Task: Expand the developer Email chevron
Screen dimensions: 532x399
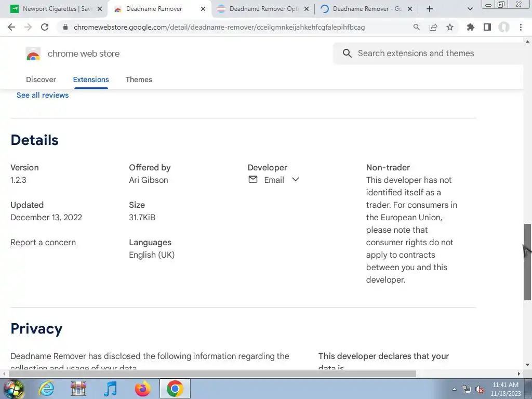Action: 296,179
